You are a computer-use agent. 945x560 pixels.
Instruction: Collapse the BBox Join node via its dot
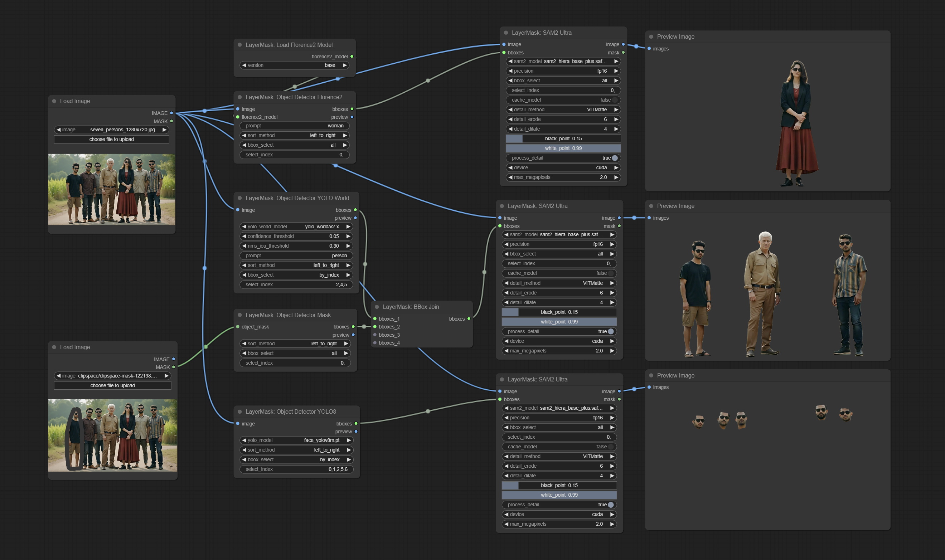(x=377, y=307)
